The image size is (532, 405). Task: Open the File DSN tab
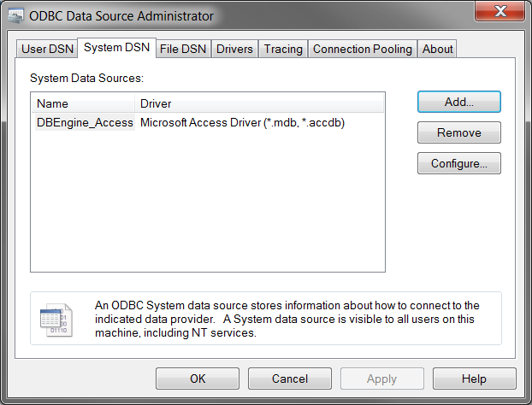coord(183,49)
